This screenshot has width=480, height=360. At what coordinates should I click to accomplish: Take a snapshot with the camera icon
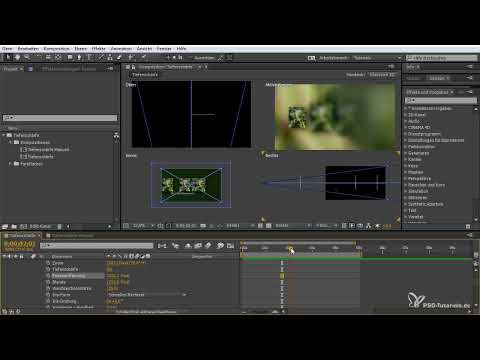click(203, 226)
